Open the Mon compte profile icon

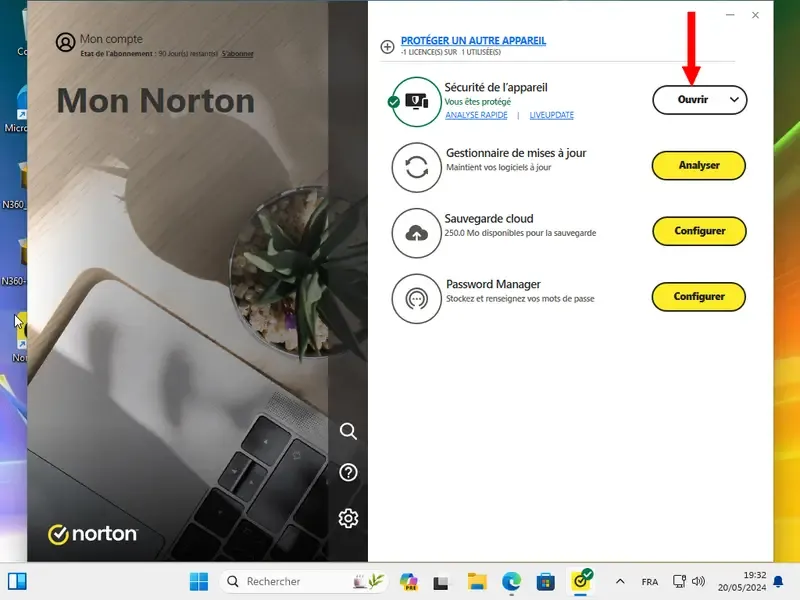(x=65, y=42)
